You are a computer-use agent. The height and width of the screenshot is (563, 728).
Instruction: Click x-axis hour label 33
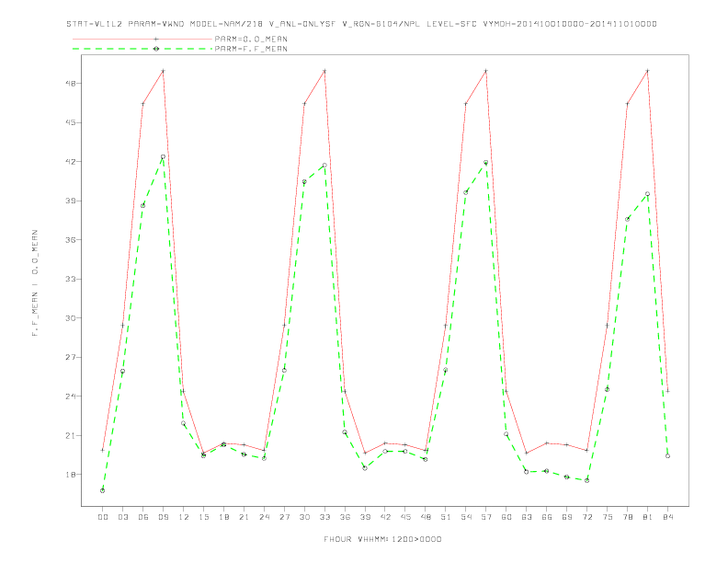pos(324,517)
